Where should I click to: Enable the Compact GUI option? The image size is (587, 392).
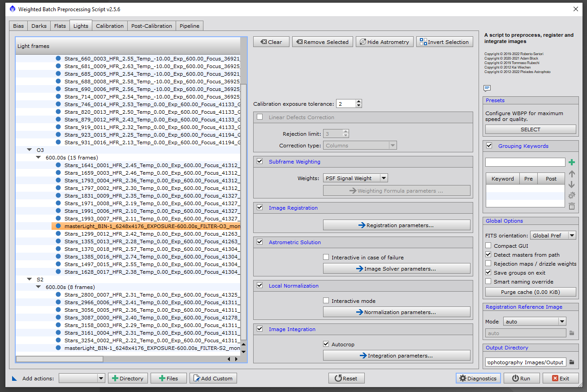click(x=488, y=246)
